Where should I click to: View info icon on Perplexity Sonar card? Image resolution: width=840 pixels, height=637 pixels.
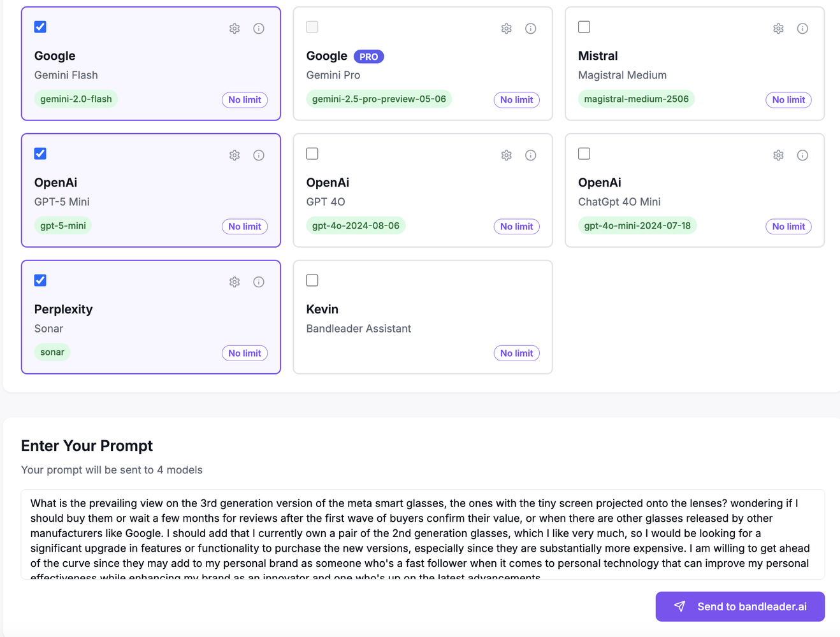[x=259, y=282]
